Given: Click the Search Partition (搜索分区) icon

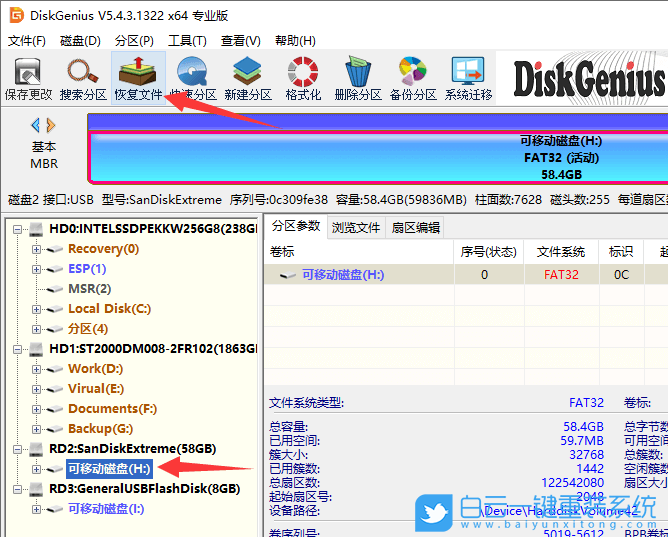Looking at the screenshot, I should pos(83,79).
